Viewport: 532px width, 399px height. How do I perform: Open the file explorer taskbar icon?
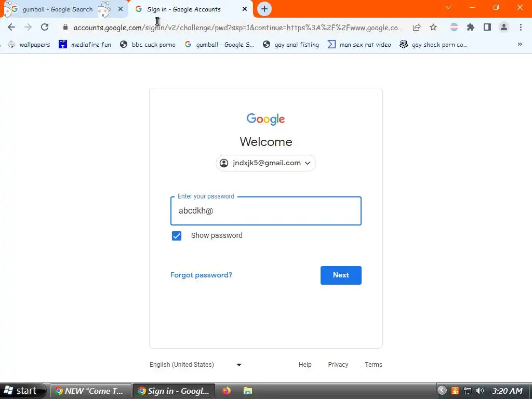(x=248, y=391)
